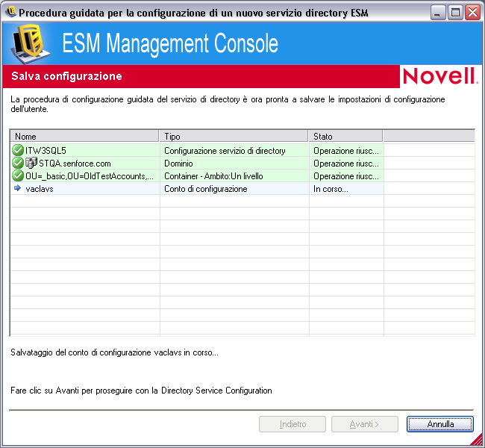Viewport: 485px width, 448px height.
Task: Click the 'Salvataggio del conto di configurazione' status message
Action: click(114, 352)
